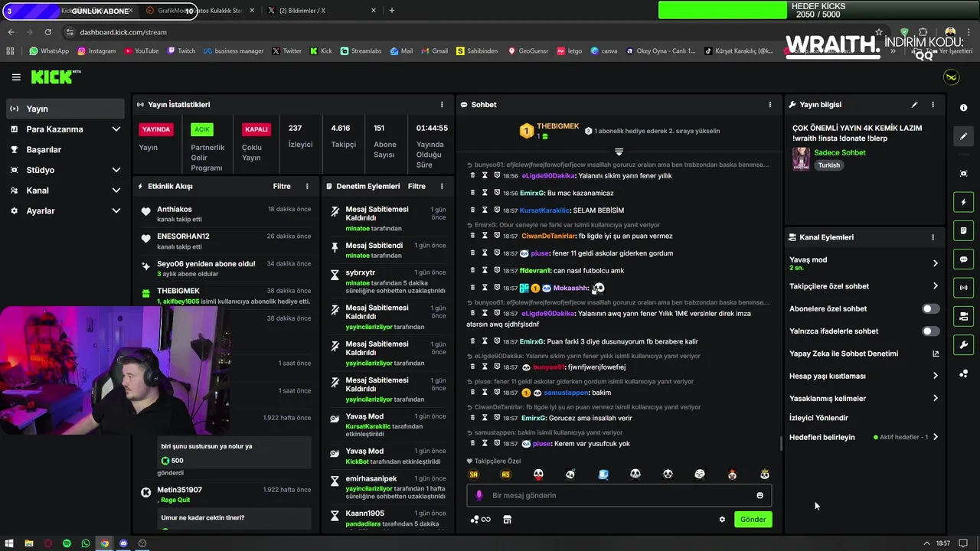Screen dimensions: 980x551
Task: Open Streamlabs bookmark
Action: tap(360, 51)
